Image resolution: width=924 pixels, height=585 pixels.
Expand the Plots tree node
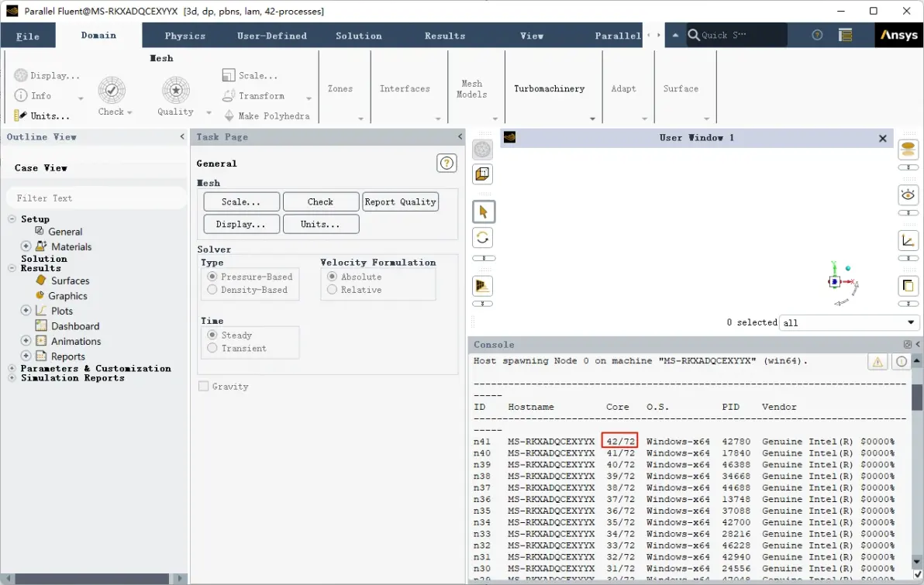[x=26, y=310]
